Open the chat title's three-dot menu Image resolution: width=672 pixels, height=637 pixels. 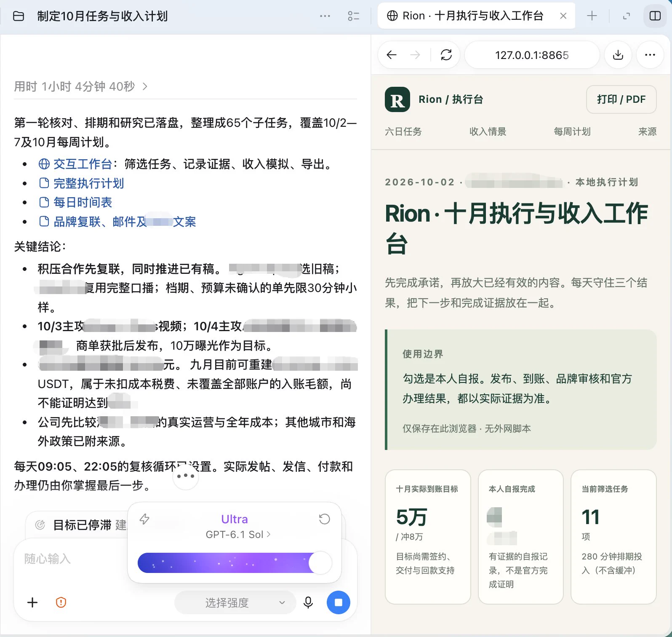pyautogui.click(x=325, y=16)
